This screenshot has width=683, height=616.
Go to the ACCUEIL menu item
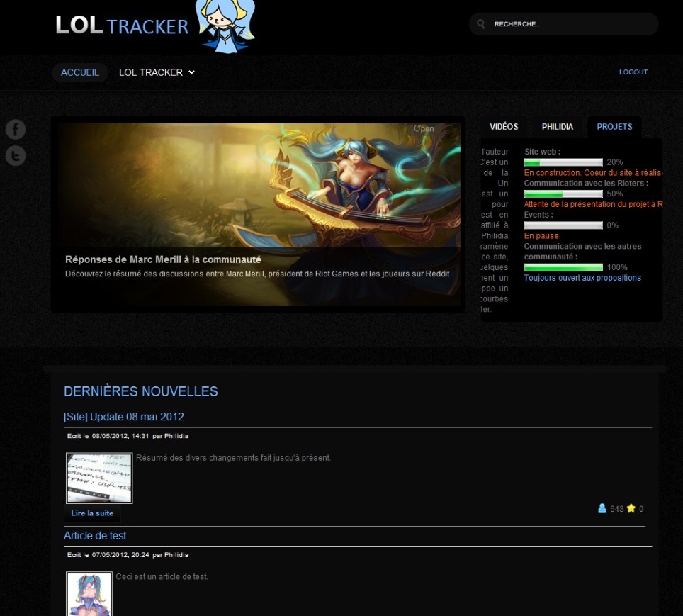coord(80,72)
